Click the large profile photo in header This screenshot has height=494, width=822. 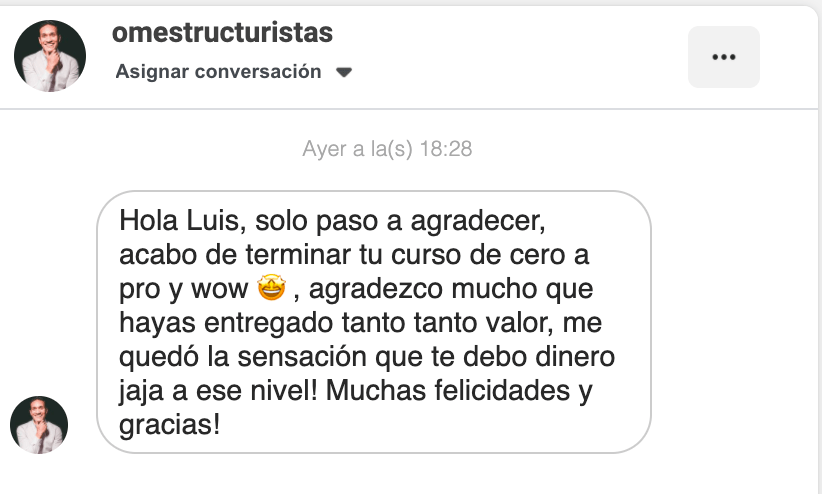pyautogui.click(x=50, y=56)
